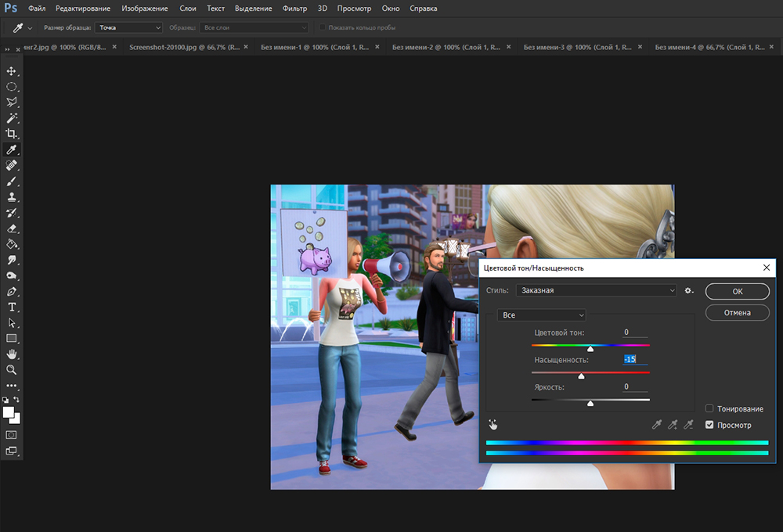The width and height of the screenshot is (783, 532).
Task: Select the Zoom tool
Action: [x=12, y=369]
